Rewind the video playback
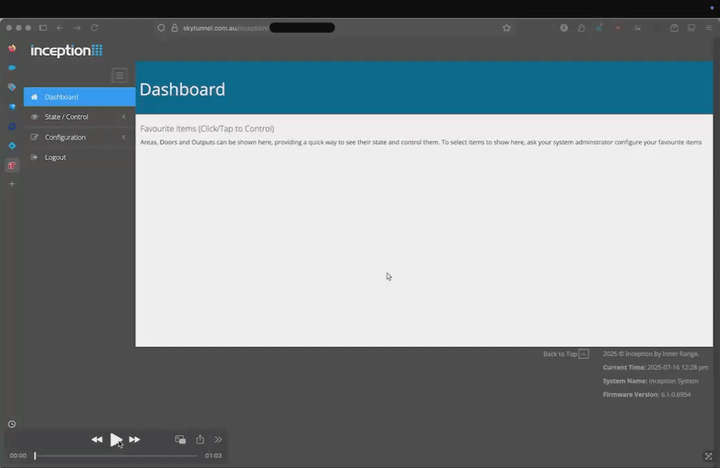 coord(97,439)
